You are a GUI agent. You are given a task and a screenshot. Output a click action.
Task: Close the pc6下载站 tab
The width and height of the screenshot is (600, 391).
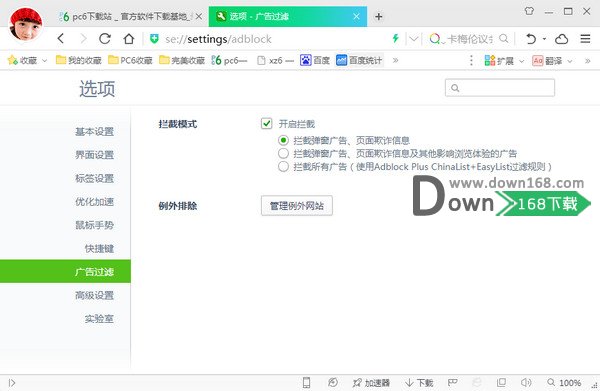pos(199,16)
